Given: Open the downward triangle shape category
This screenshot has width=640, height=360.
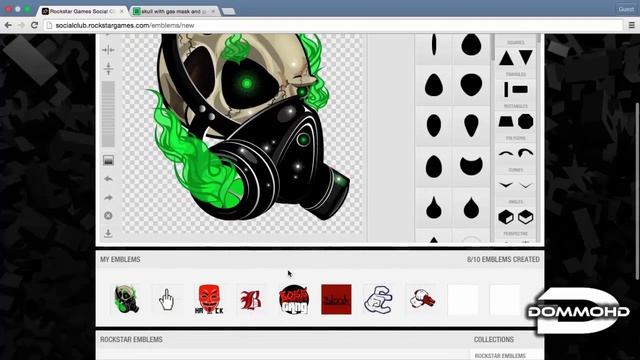Looking at the screenshot, I should [526, 57].
